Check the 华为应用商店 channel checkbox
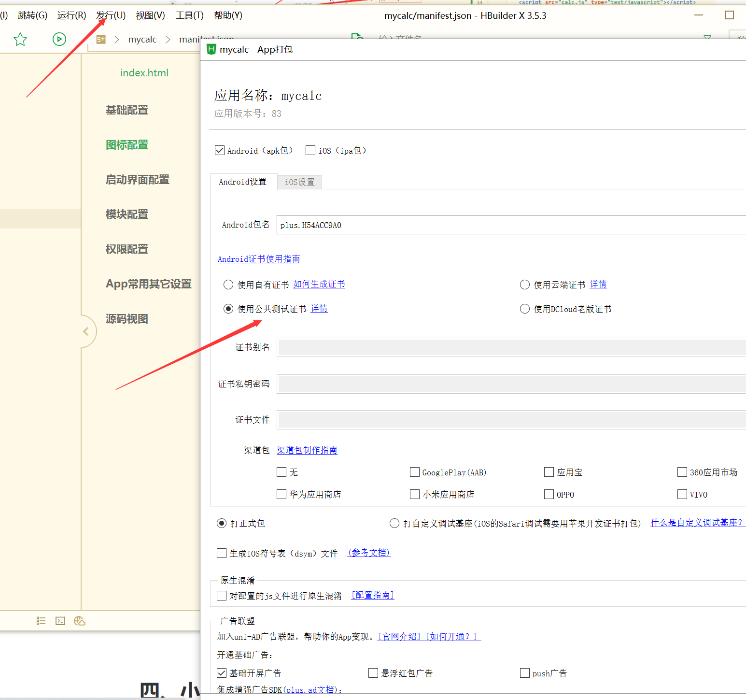The height and width of the screenshot is (700, 746). pos(282,494)
